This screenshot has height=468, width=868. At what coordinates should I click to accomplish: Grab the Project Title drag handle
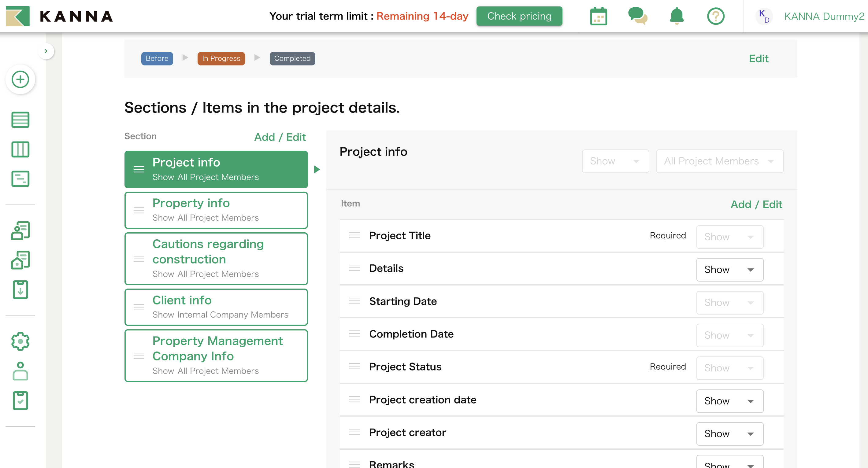click(x=354, y=235)
